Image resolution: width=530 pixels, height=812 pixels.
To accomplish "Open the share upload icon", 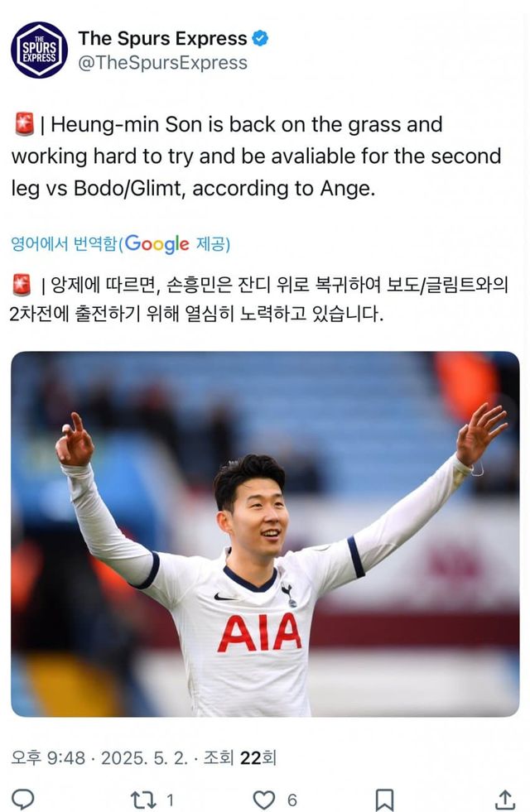I will tap(505, 800).
